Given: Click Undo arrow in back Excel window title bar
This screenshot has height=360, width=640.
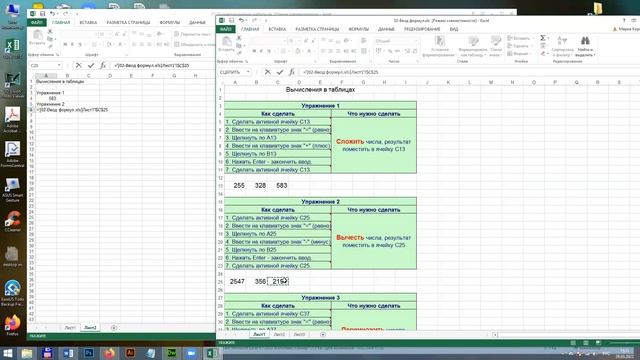Looking at the screenshot, I should [x=52, y=14].
